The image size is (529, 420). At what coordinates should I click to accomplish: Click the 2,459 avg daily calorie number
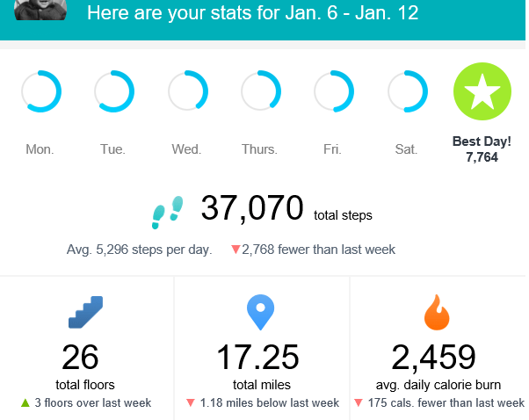pos(433,358)
